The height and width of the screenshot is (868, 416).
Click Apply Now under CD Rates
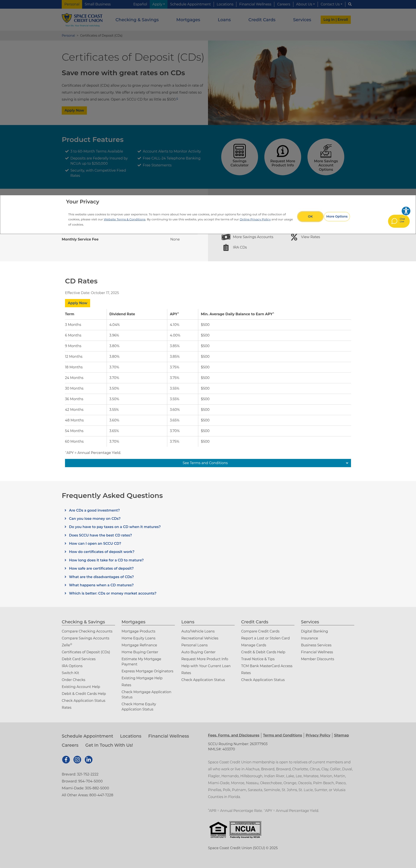click(78, 303)
